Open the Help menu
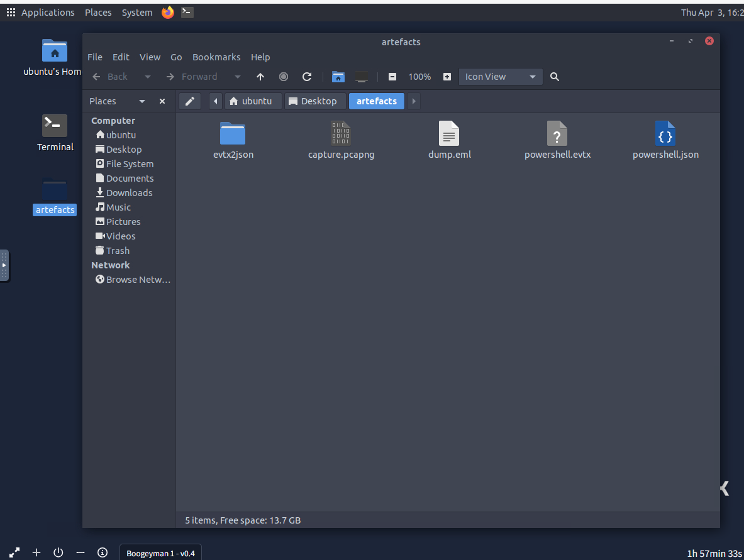744x560 pixels. coord(260,57)
